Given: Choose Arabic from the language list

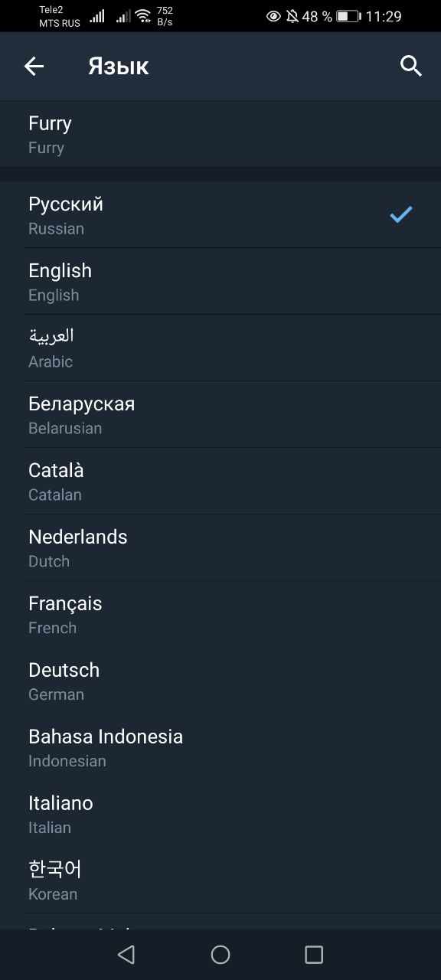Looking at the screenshot, I should [220, 348].
